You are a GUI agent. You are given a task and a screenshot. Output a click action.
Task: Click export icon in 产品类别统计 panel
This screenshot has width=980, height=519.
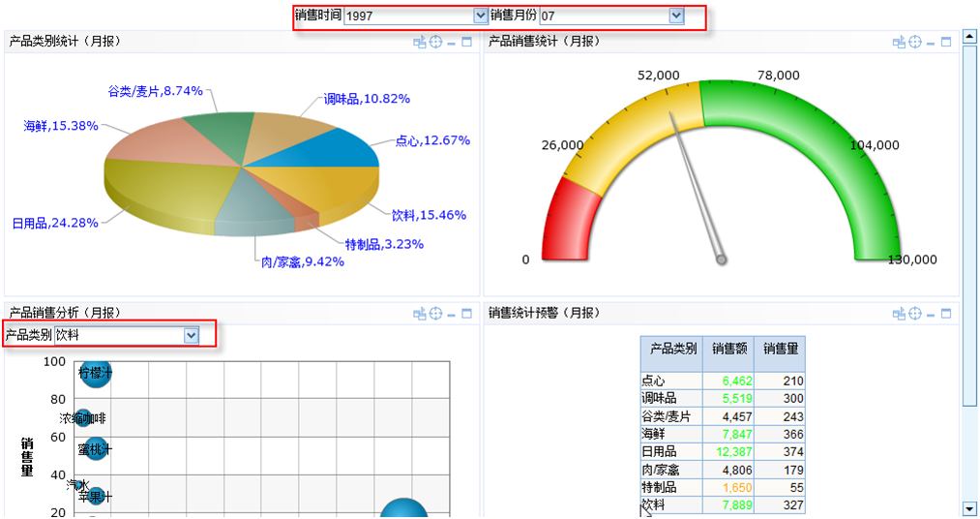point(419,42)
